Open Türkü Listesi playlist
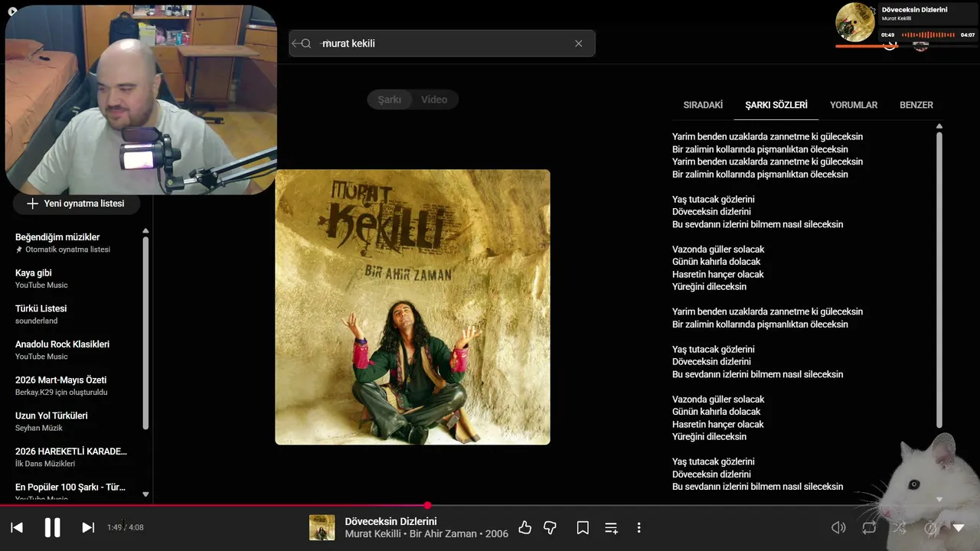Screen dimensions: 980x551 point(73,314)
